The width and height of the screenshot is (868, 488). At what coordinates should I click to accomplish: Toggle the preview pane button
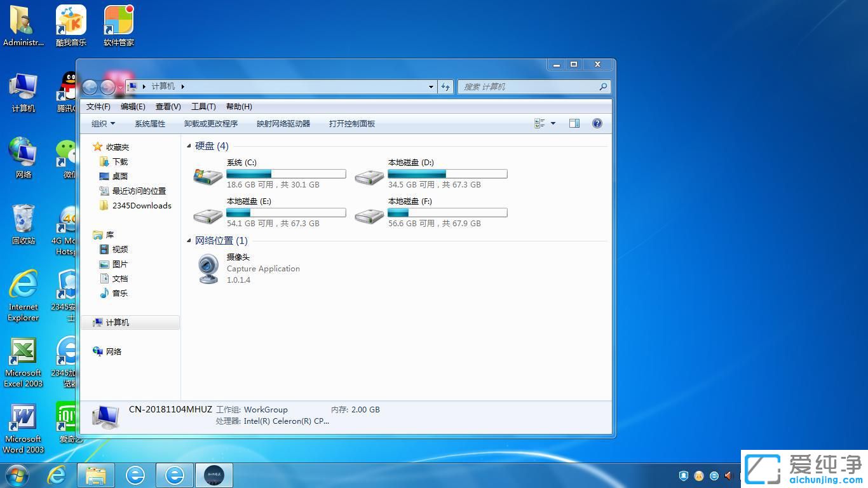coord(574,123)
